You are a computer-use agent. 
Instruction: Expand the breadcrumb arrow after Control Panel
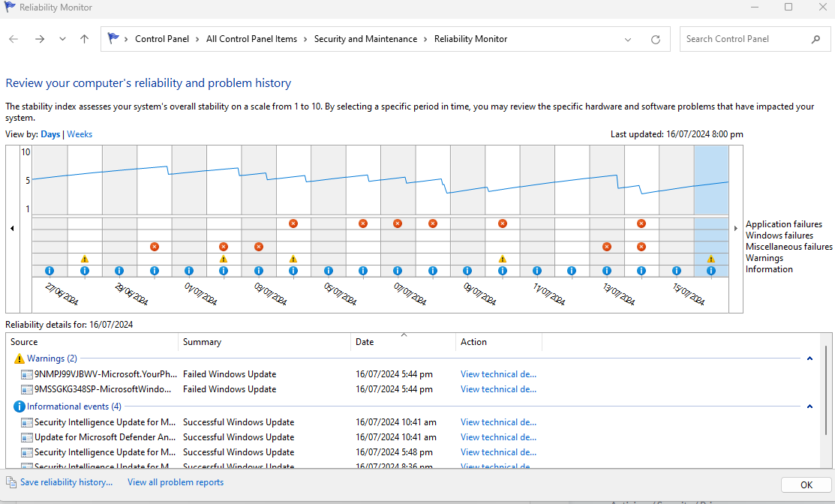point(197,39)
